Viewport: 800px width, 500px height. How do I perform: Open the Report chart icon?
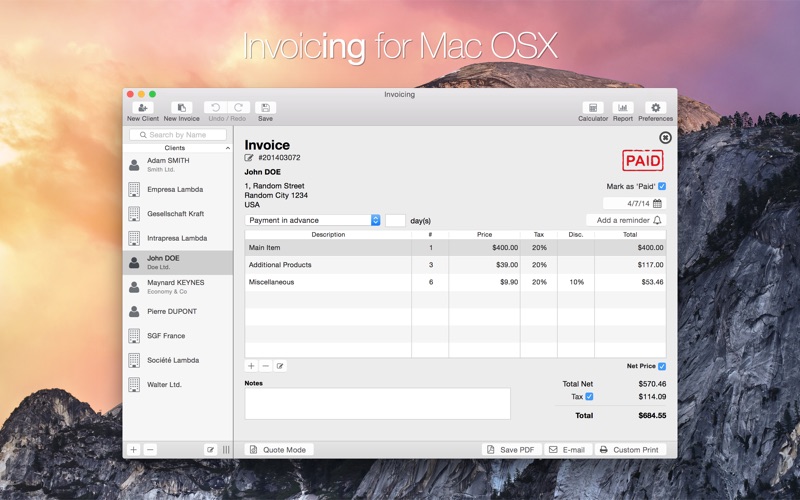click(622, 108)
